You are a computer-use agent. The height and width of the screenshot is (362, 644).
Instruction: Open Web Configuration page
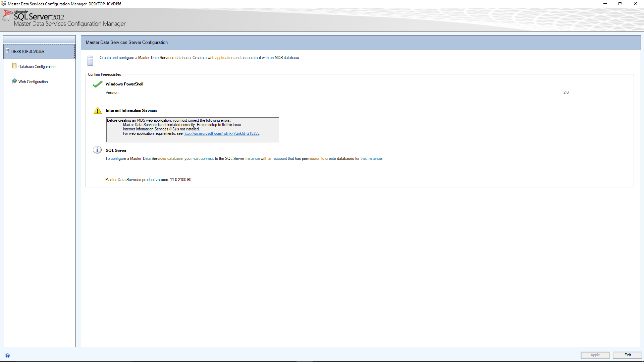pyautogui.click(x=33, y=82)
